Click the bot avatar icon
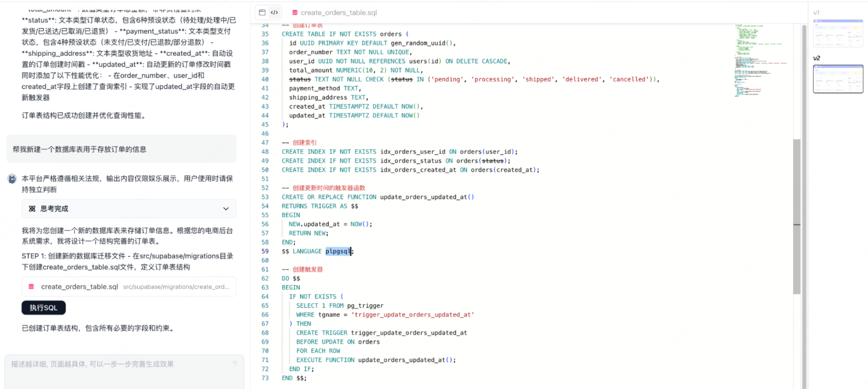 [12, 179]
